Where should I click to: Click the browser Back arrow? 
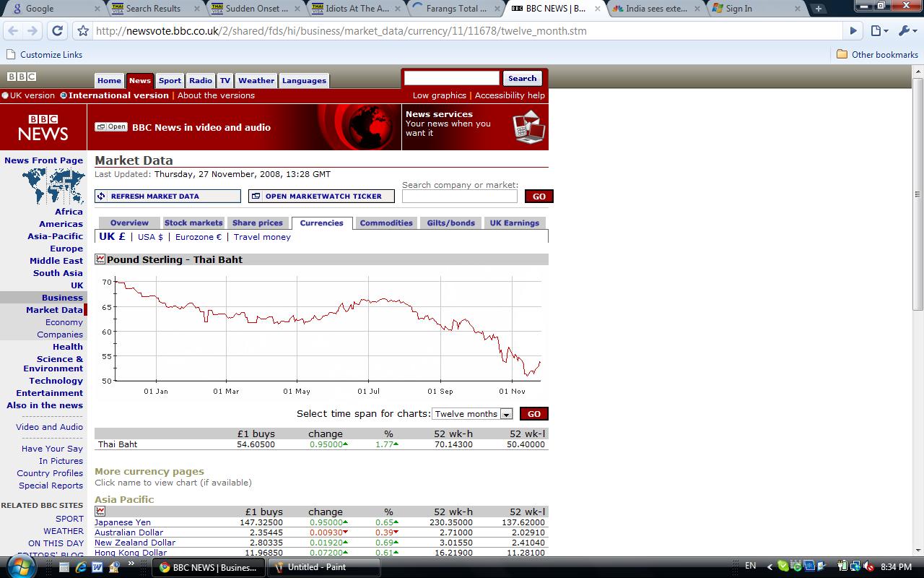[14, 31]
